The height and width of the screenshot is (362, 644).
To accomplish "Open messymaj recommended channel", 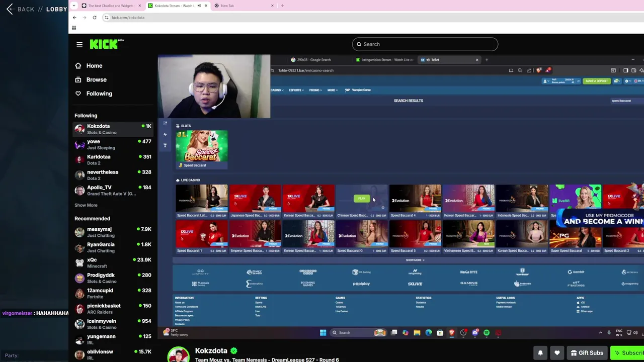I will (x=113, y=232).
